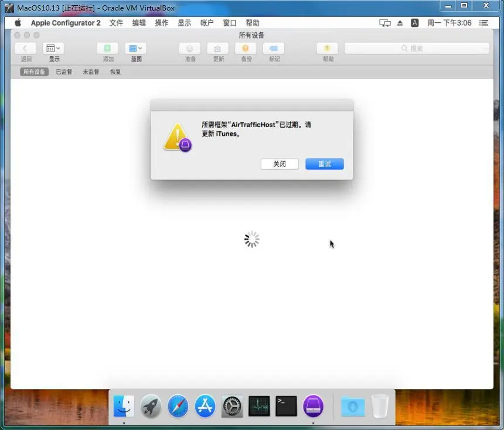Click the Back toolbar arrow icon
The height and width of the screenshot is (430, 504).
click(x=25, y=49)
